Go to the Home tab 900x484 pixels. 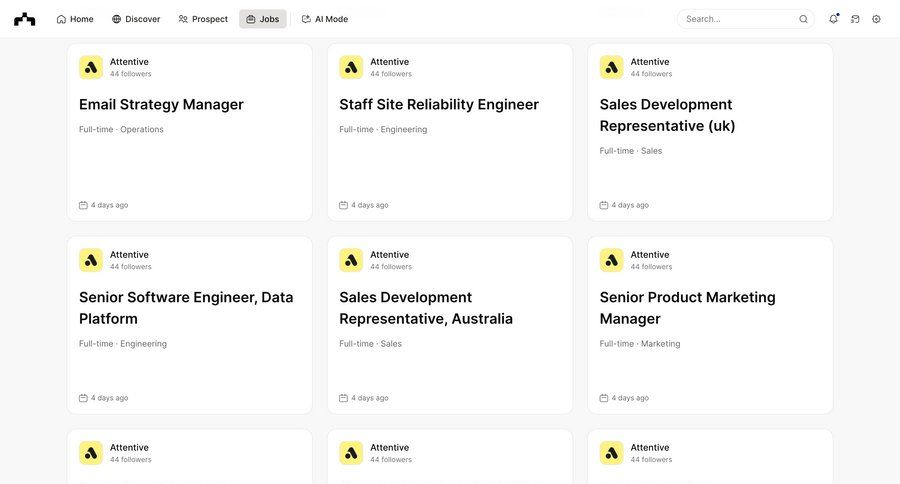click(x=75, y=19)
